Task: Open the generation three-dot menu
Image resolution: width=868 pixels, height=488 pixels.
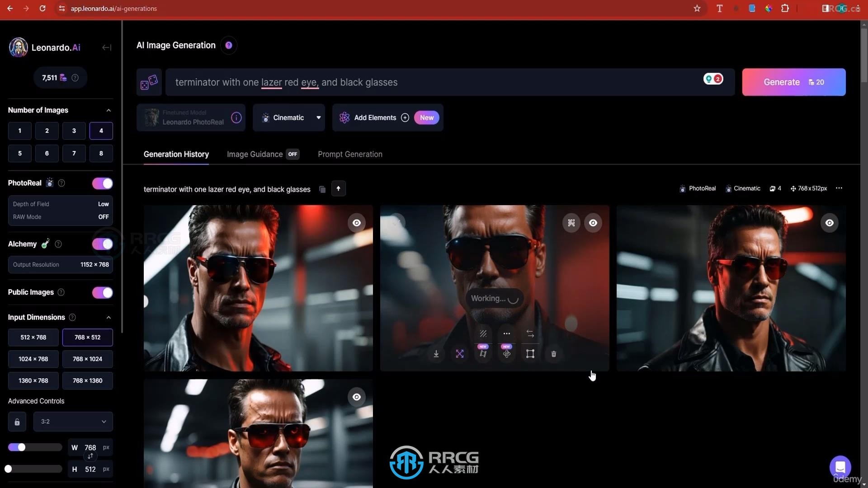Action: [x=839, y=188]
